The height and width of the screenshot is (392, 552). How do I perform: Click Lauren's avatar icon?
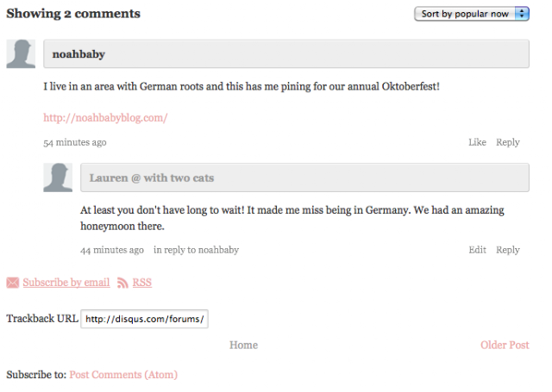click(x=58, y=177)
